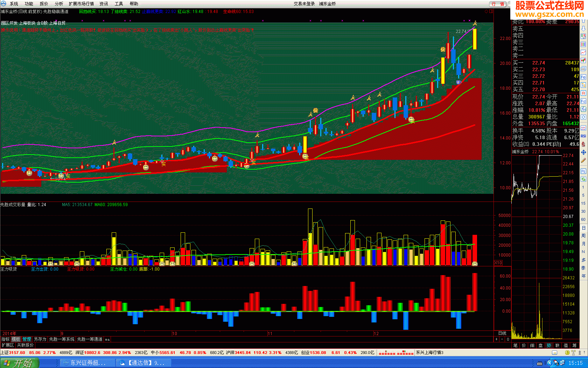Open the 指标 indicator tab
Screen dimensions: 588x368
6,339
